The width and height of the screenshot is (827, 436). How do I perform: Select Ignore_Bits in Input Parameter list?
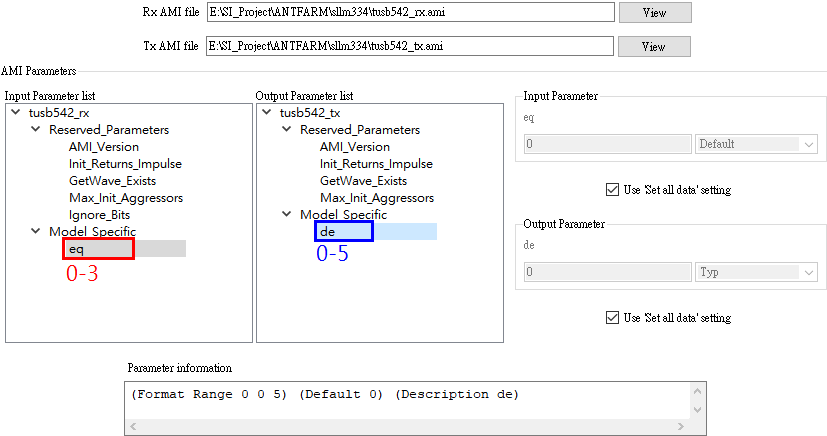[x=99, y=215]
